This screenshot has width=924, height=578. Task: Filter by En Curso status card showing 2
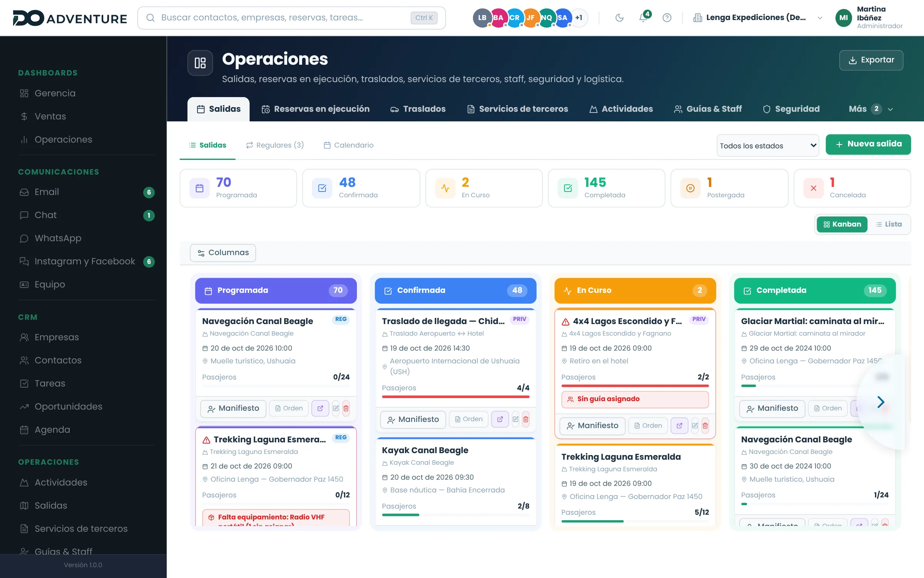(484, 188)
